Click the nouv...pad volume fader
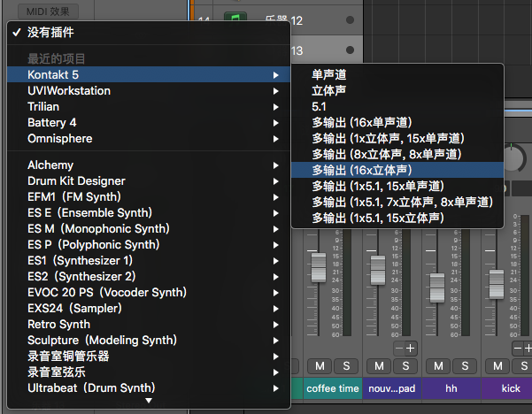This screenshot has width=532, height=414. pos(378,270)
